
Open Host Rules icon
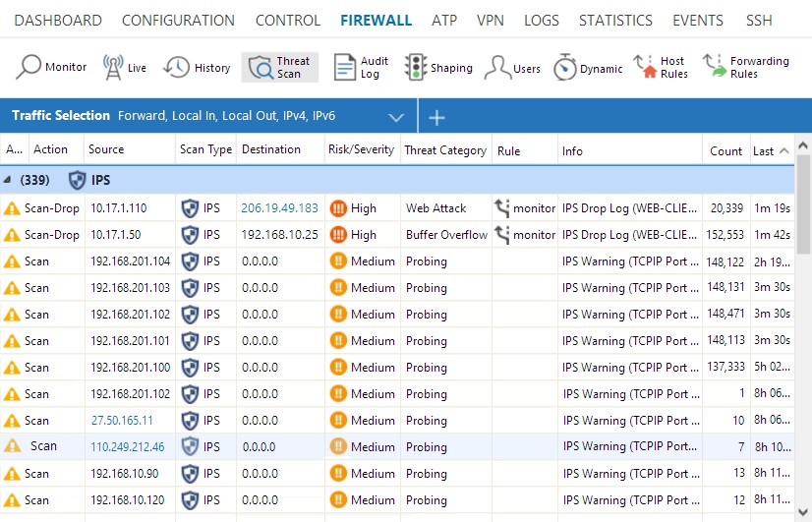(x=645, y=67)
